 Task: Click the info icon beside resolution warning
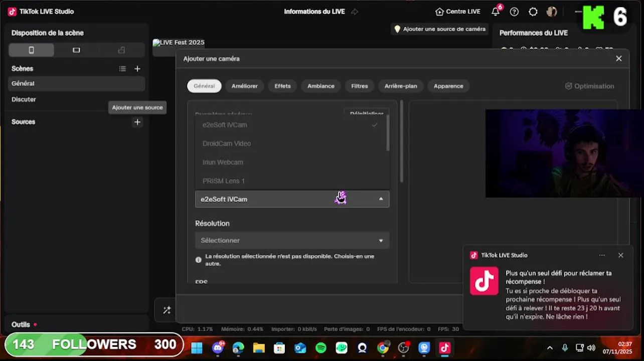[x=198, y=260]
